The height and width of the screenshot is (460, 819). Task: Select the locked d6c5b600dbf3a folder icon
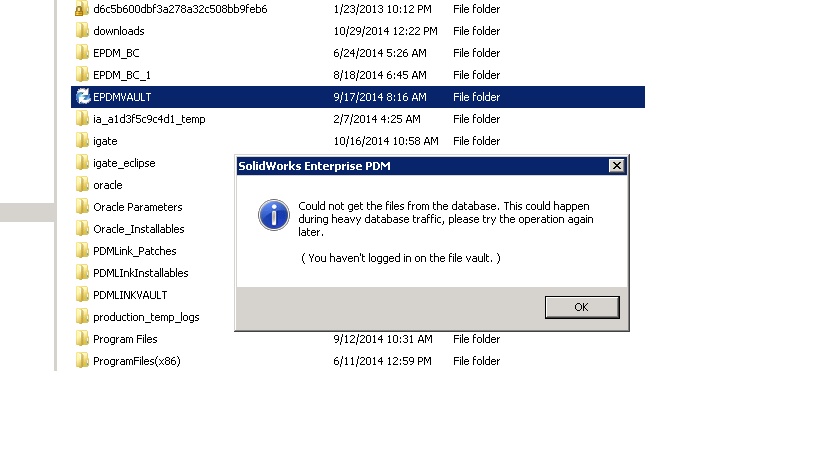coord(82,9)
